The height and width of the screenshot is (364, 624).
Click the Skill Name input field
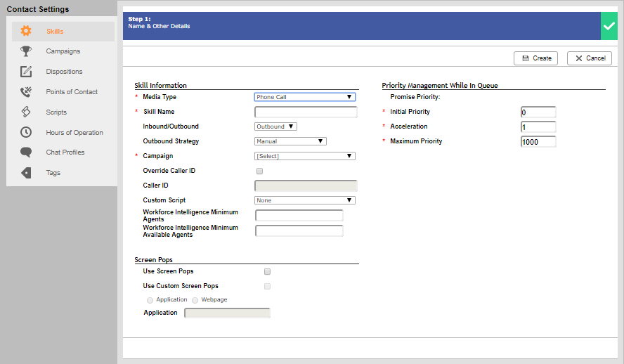[306, 112]
